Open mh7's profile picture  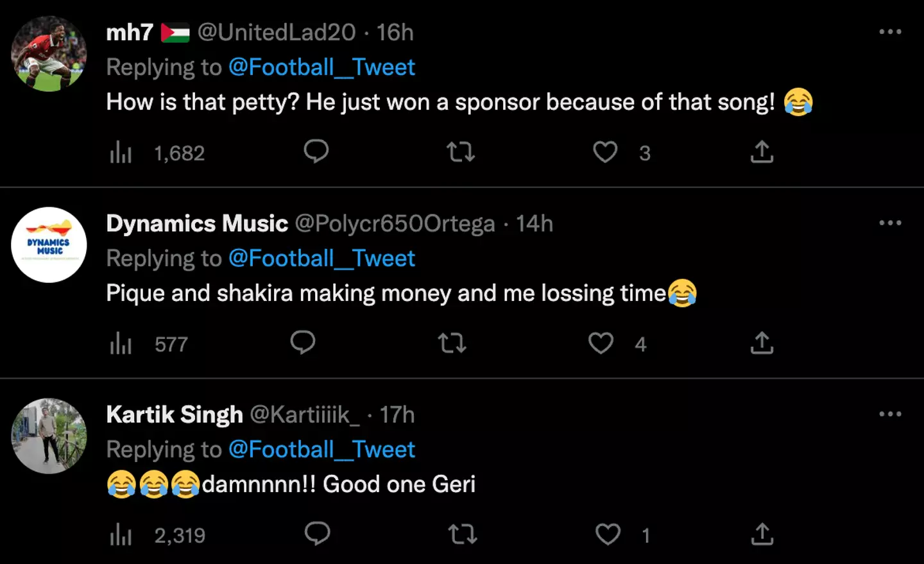(x=49, y=53)
